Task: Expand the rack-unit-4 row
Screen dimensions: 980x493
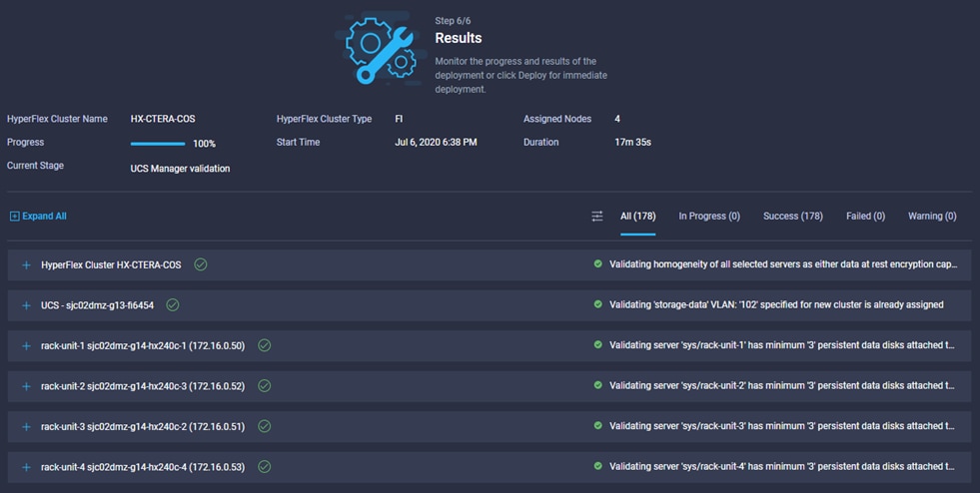Action: tap(26, 467)
